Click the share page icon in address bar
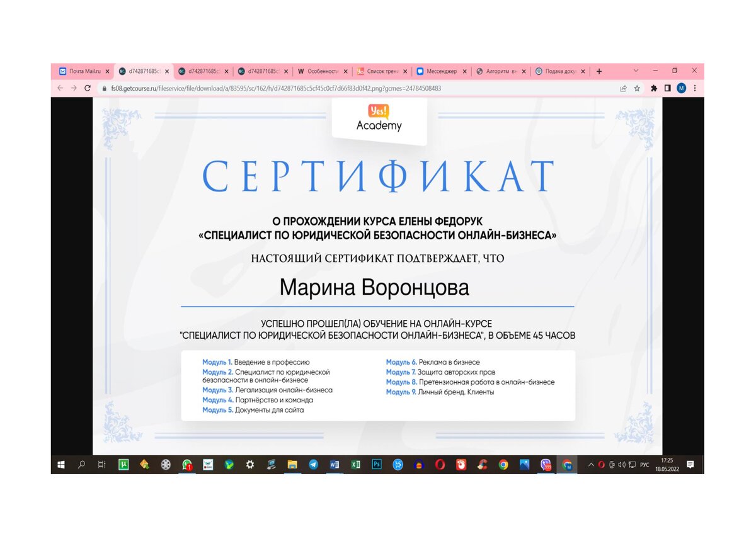The width and height of the screenshot is (756, 534). pyautogui.click(x=624, y=89)
